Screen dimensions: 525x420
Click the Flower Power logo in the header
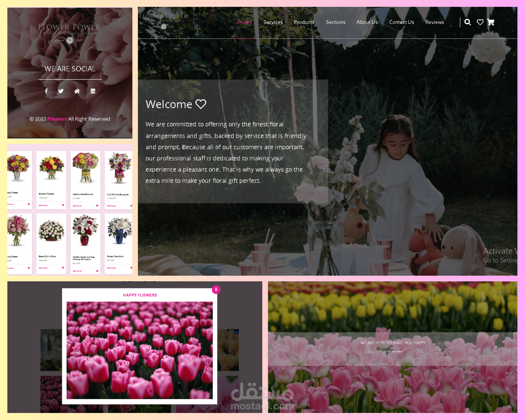click(164, 21)
